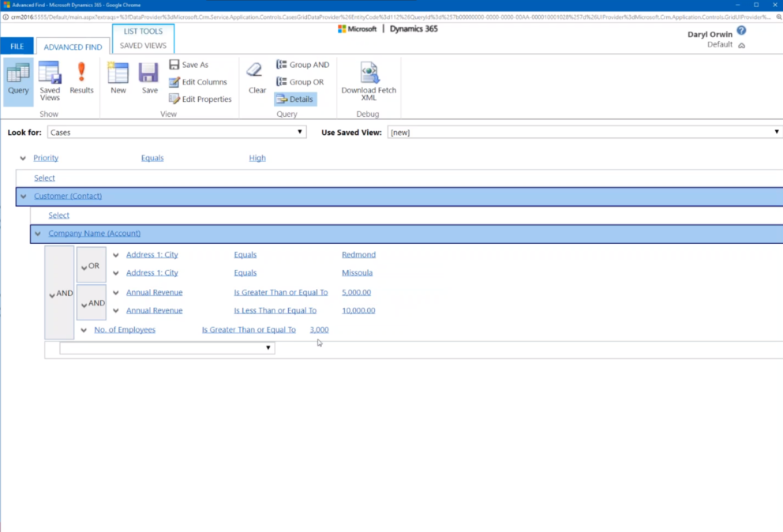Click No. of Employees field link
Viewport: 783px width, 532px height.
click(125, 330)
